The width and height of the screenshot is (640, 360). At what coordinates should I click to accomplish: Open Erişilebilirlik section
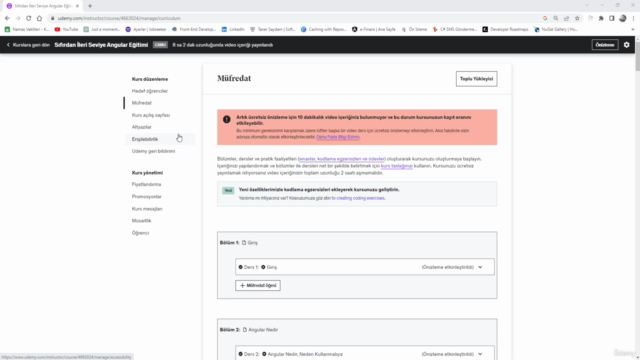[145, 139]
